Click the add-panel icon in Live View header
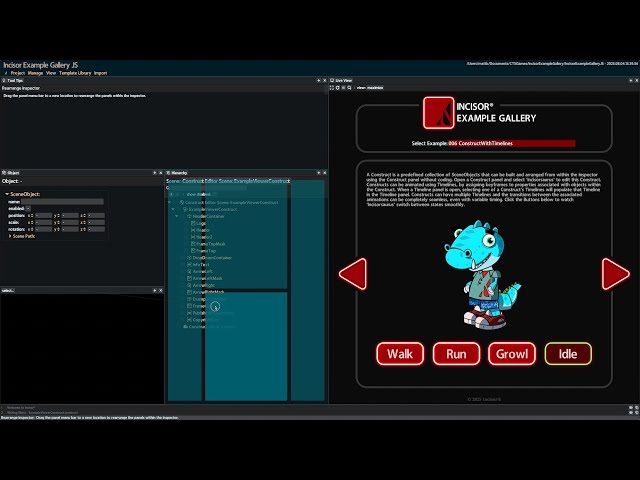This screenshot has width=640, height=480. (x=631, y=80)
